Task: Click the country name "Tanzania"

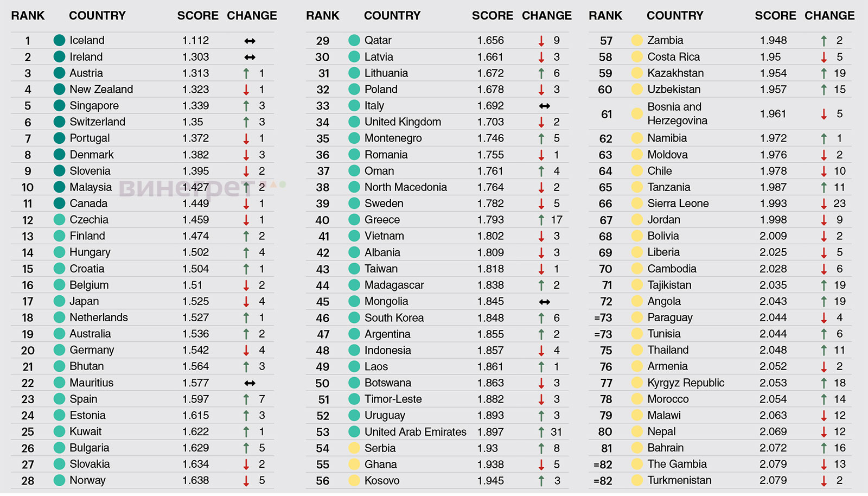Action: click(669, 187)
